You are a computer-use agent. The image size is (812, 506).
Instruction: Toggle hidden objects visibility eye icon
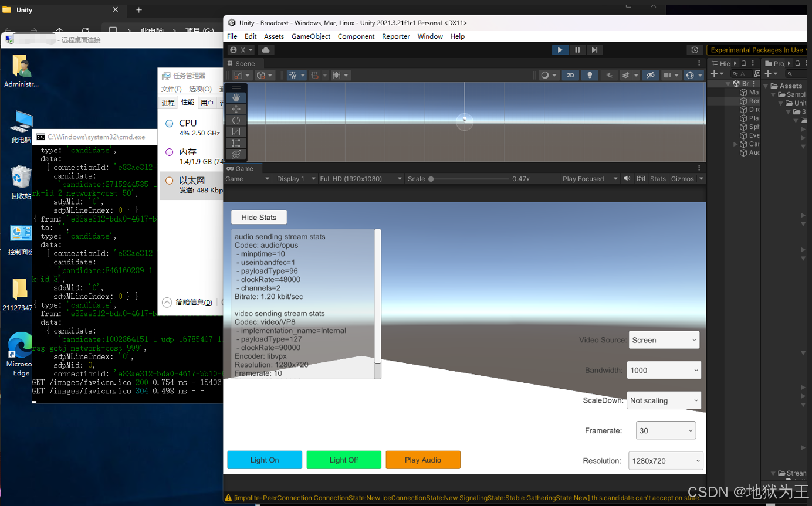pos(650,75)
